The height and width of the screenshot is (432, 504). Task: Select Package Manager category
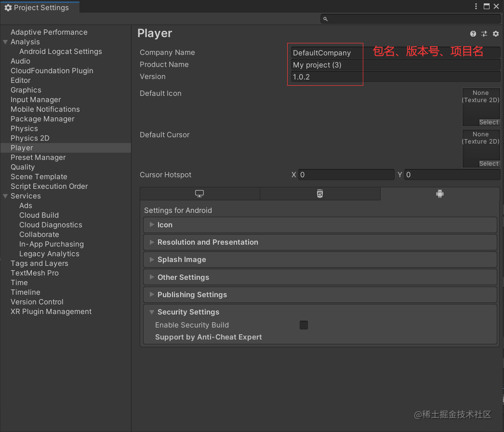[x=42, y=119]
